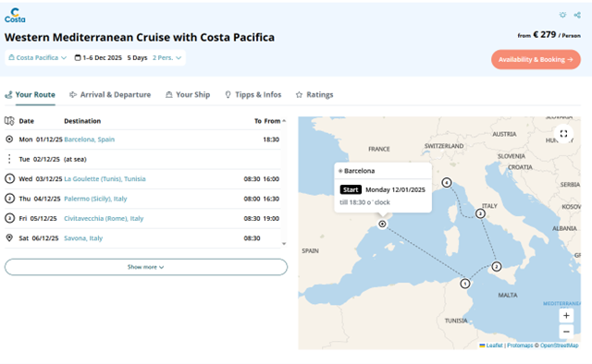Open La Goulette (Tunis), Tunisia link
This screenshot has height=364, width=592.
point(105,179)
